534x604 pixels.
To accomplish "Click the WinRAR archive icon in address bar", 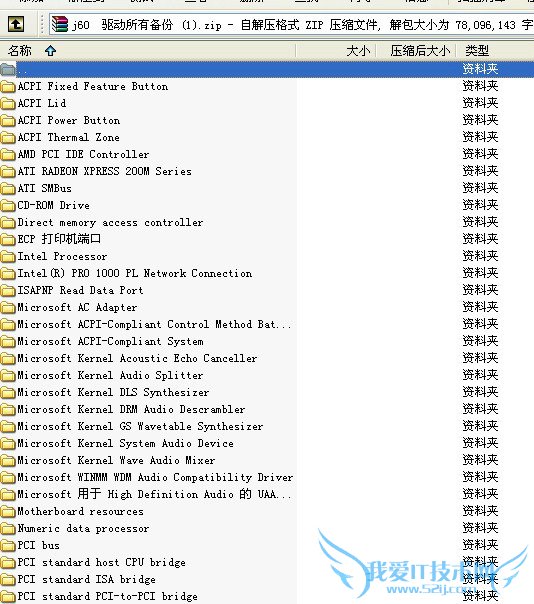I will coord(60,25).
